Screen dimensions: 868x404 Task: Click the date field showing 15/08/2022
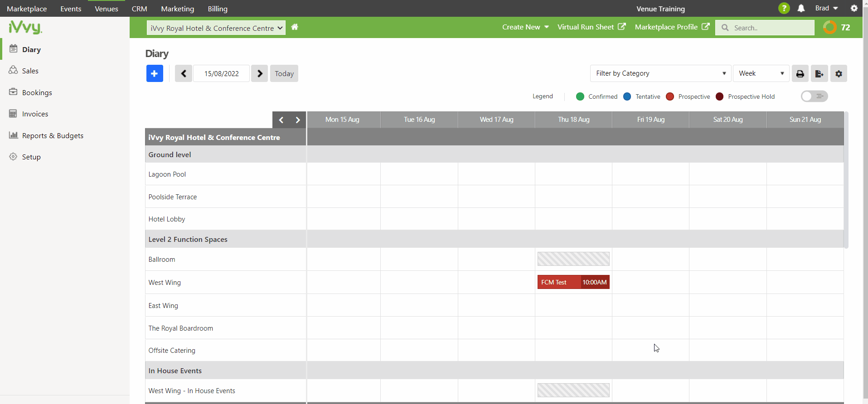(x=221, y=73)
